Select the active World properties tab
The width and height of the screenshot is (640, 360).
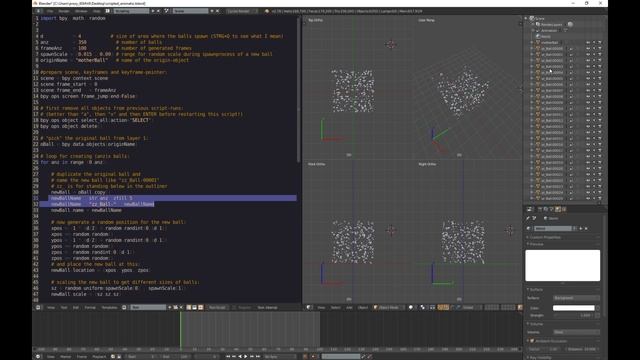tap(558, 209)
